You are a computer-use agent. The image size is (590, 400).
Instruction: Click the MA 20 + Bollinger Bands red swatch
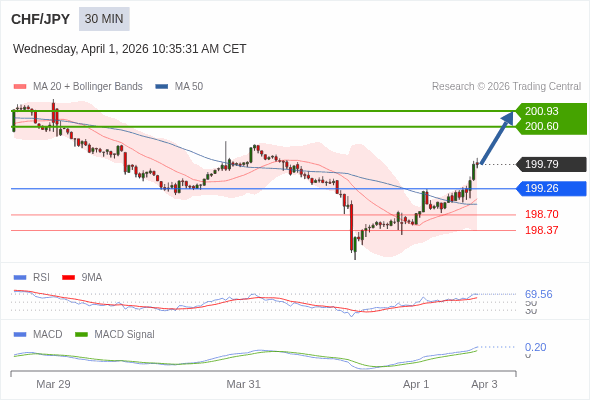click(x=20, y=87)
